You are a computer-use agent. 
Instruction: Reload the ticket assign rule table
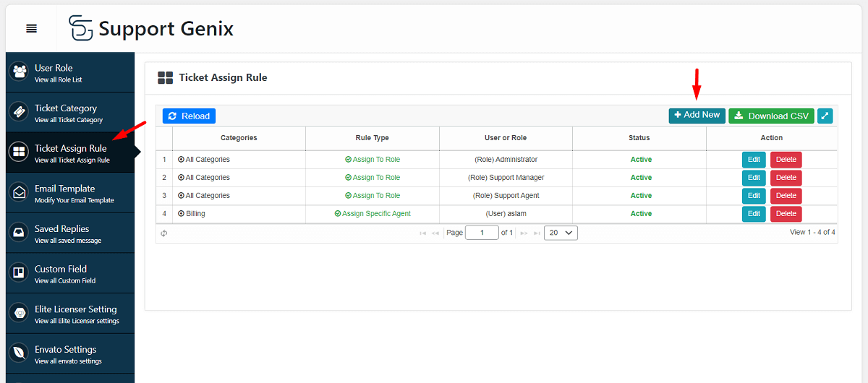point(189,116)
